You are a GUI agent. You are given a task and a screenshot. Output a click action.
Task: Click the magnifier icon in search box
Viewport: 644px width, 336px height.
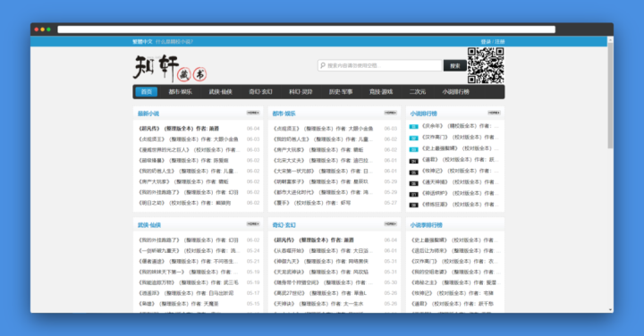tap(323, 65)
